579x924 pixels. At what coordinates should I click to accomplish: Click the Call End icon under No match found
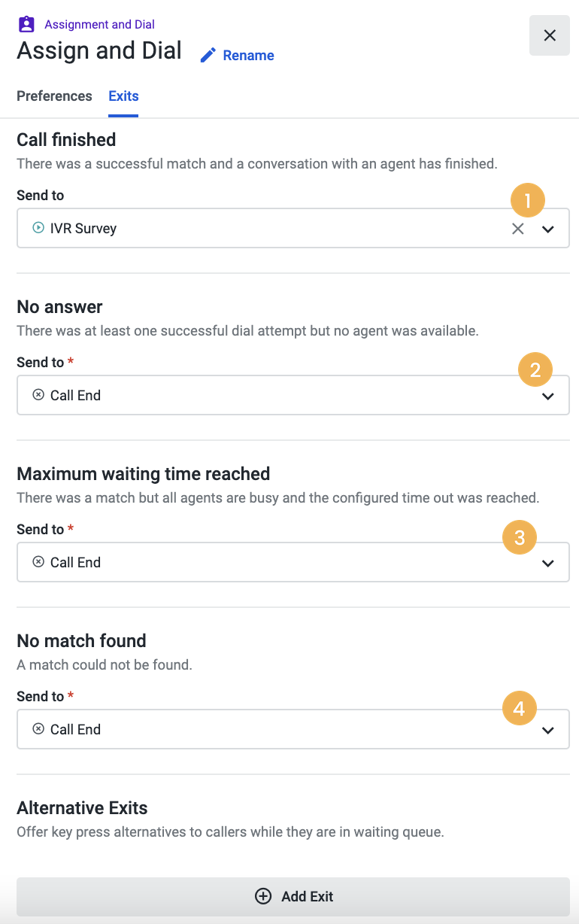point(38,729)
